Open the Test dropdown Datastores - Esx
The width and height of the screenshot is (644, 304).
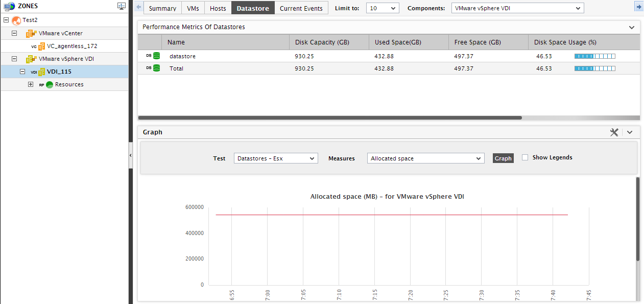276,158
